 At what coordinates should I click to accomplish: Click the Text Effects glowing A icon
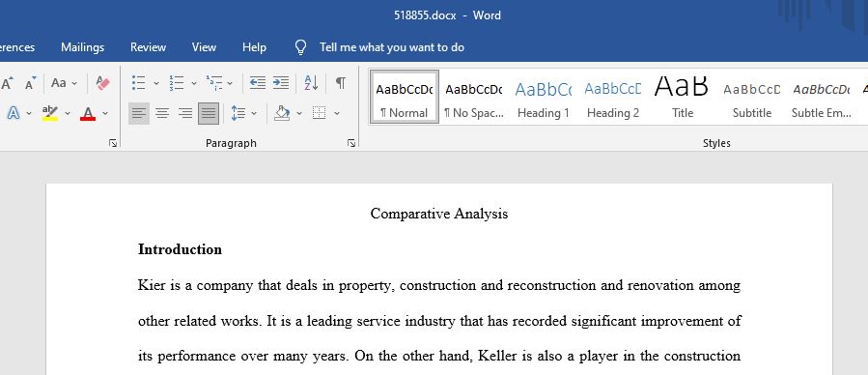pos(14,113)
